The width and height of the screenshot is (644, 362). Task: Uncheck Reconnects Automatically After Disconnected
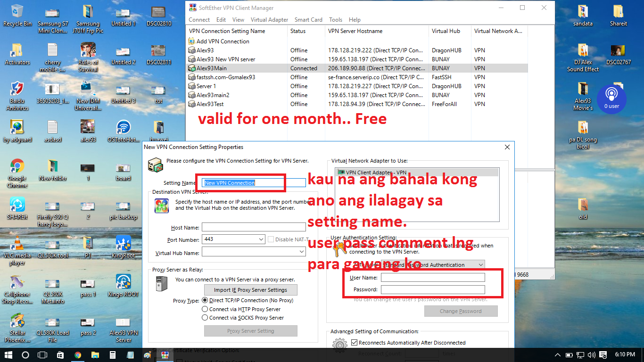coord(355,343)
